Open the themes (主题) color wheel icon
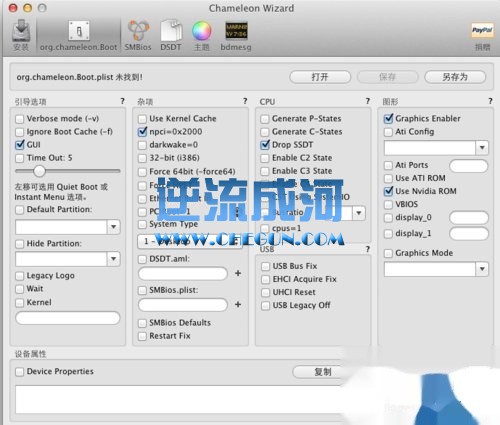Image resolution: width=500 pixels, height=425 pixels. (x=202, y=35)
